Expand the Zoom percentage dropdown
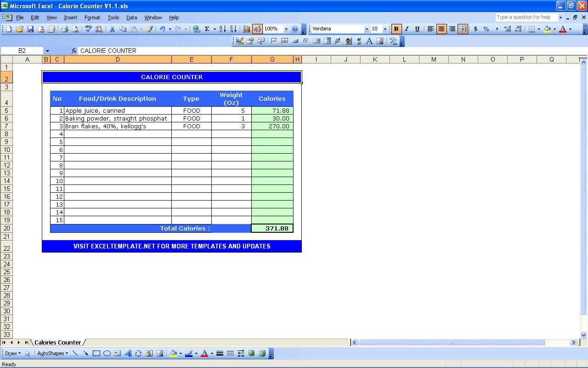588x368 pixels. coord(286,29)
